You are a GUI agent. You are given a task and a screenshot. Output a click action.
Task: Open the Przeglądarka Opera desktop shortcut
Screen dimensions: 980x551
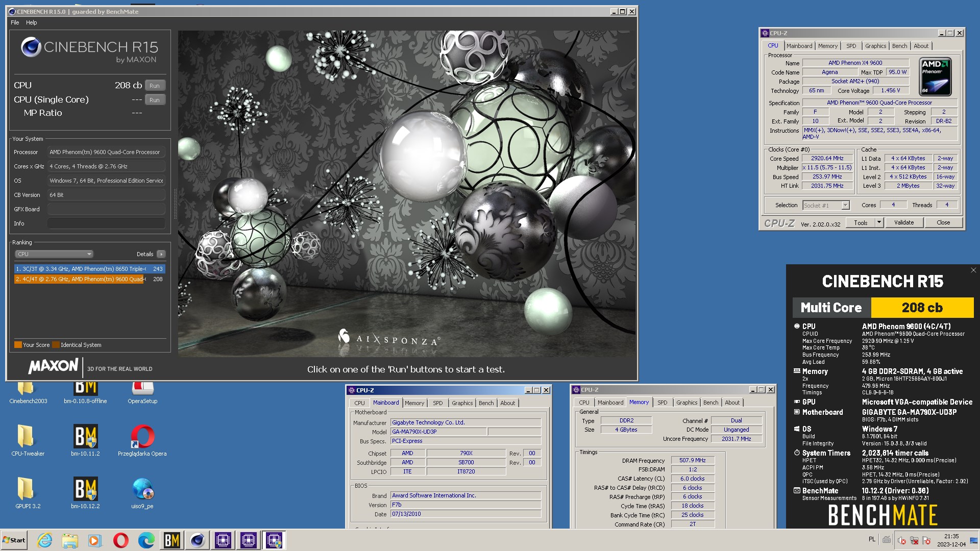142,440
